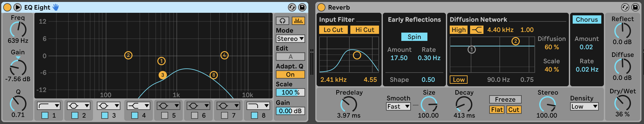Save EQ Eight preset with disk icon
This screenshot has height=124, width=644.
(x=302, y=7)
